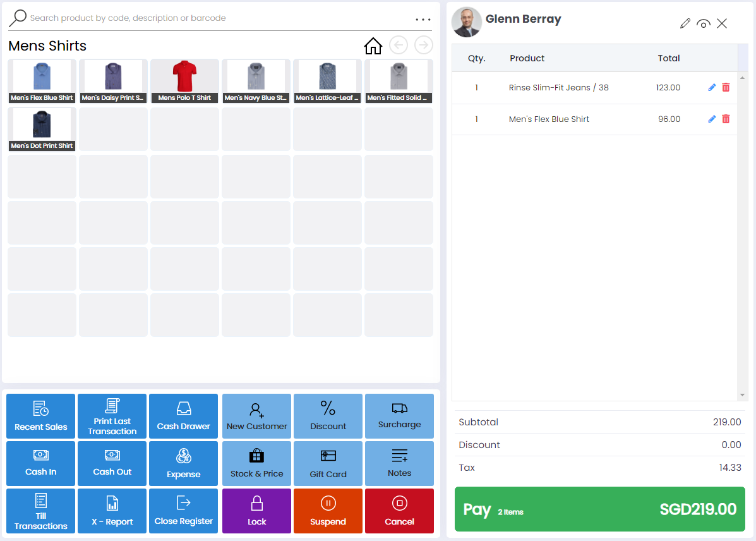Screen dimensions: 756x541
Task: Cancel the sale
Action: (399, 511)
